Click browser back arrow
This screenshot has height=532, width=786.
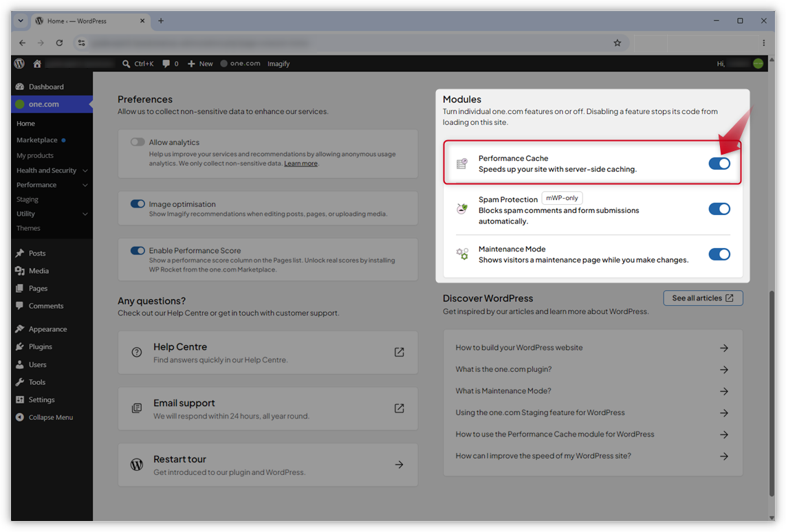[22, 43]
